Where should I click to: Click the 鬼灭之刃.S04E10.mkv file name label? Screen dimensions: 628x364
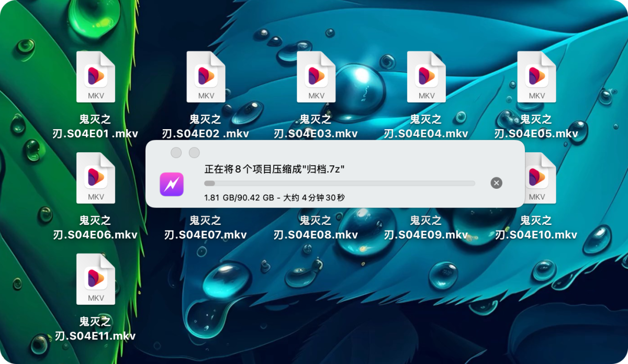[x=537, y=227]
